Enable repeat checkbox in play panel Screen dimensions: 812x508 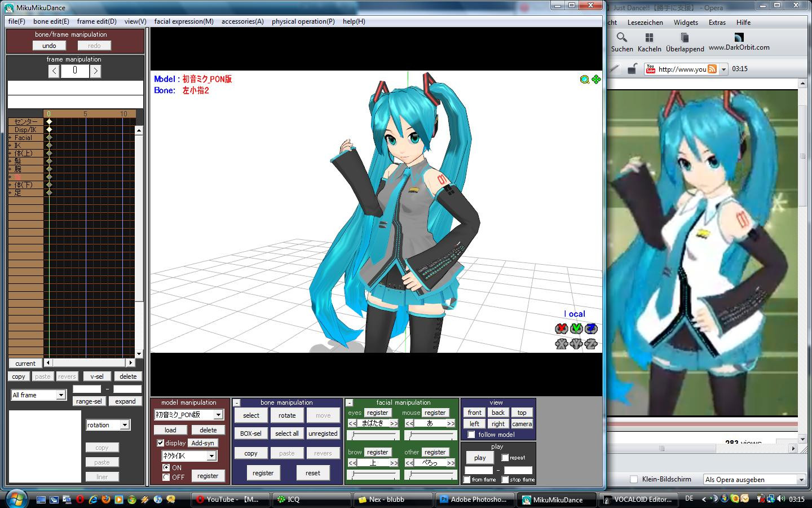pos(505,458)
